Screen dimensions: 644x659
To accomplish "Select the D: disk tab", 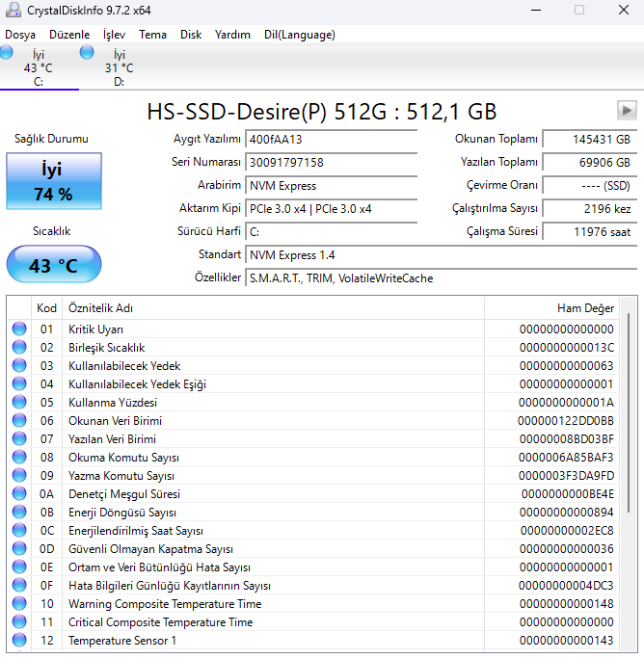I will [x=119, y=68].
